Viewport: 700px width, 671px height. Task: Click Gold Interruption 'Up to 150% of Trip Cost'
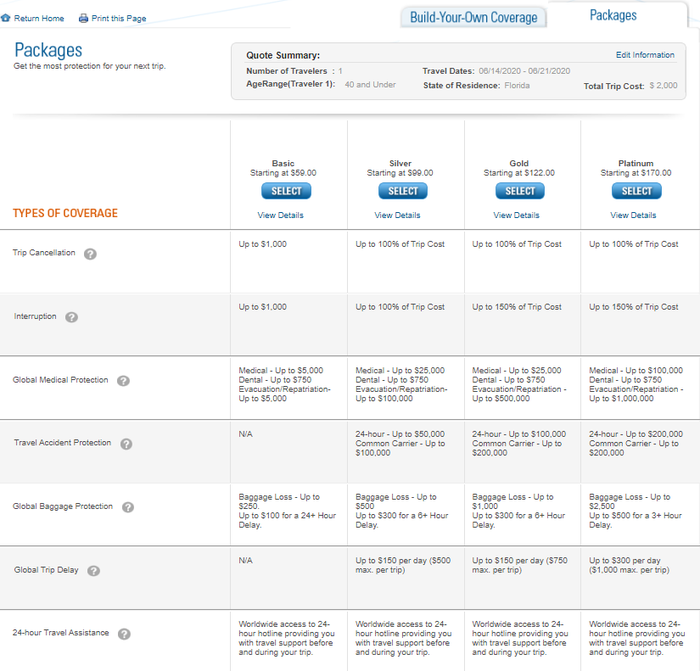pos(517,307)
